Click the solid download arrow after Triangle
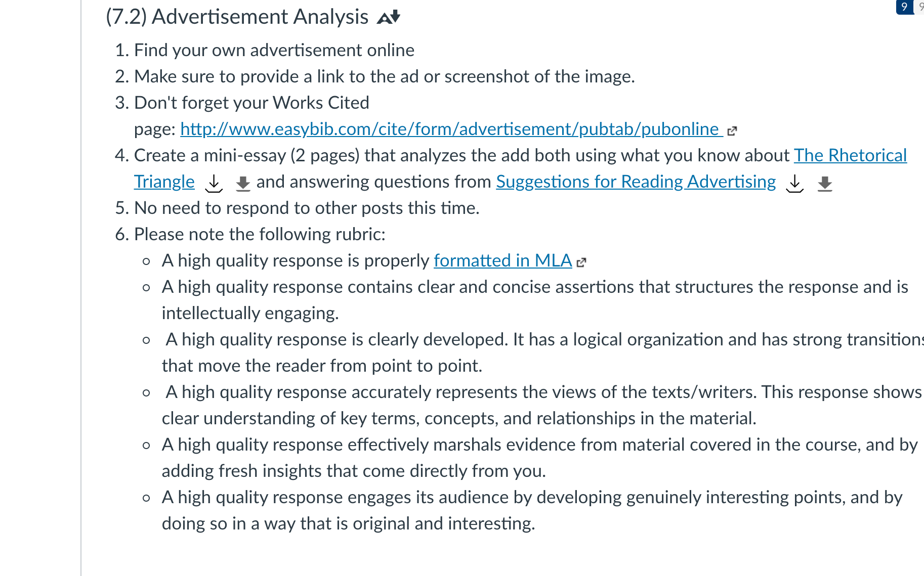 pos(243,184)
